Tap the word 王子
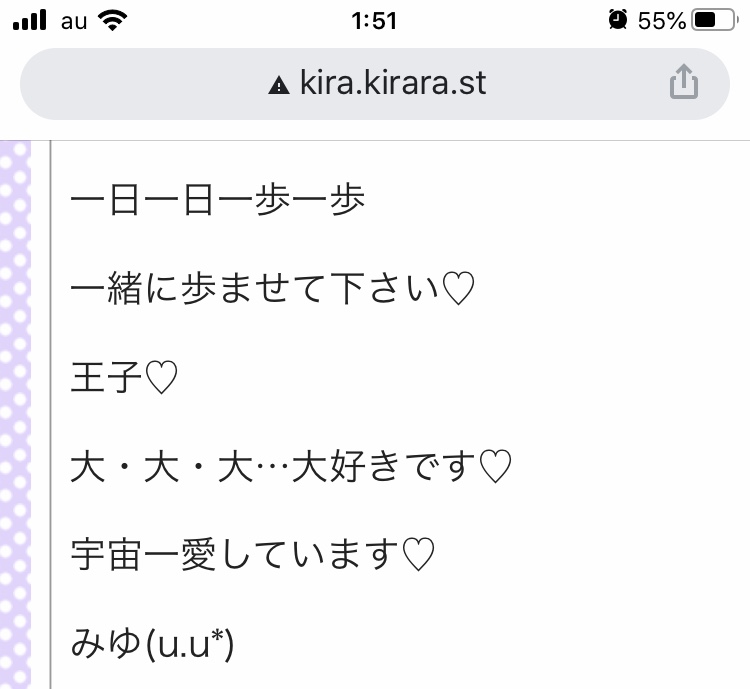The image size is (750, 689). click(107, 378)
